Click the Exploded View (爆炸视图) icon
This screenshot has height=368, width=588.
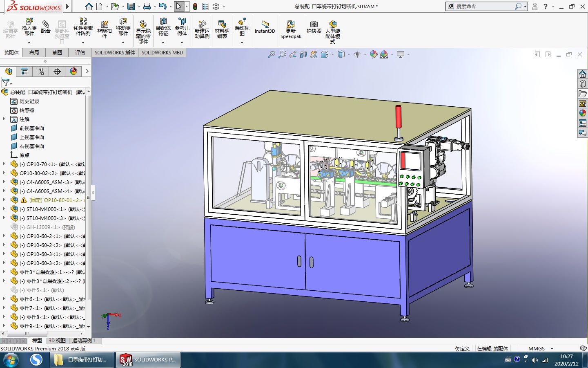[x=242, y=26]
